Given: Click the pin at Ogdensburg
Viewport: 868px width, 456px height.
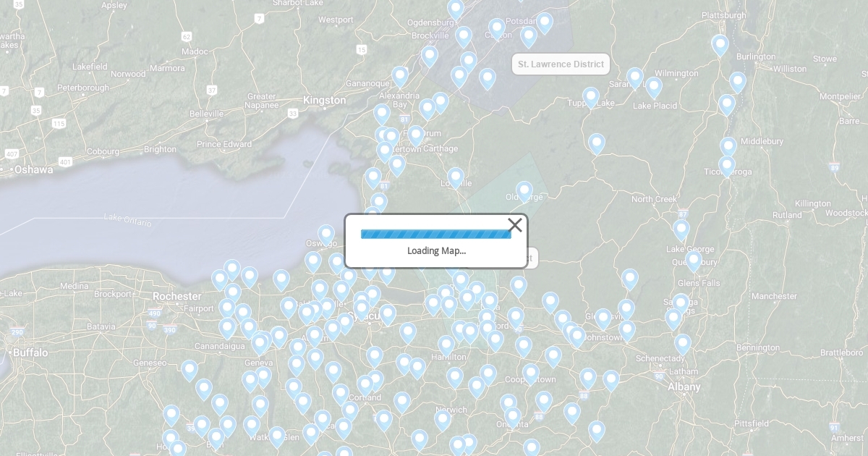Looking at the screenshot, I should click(456, 9).
